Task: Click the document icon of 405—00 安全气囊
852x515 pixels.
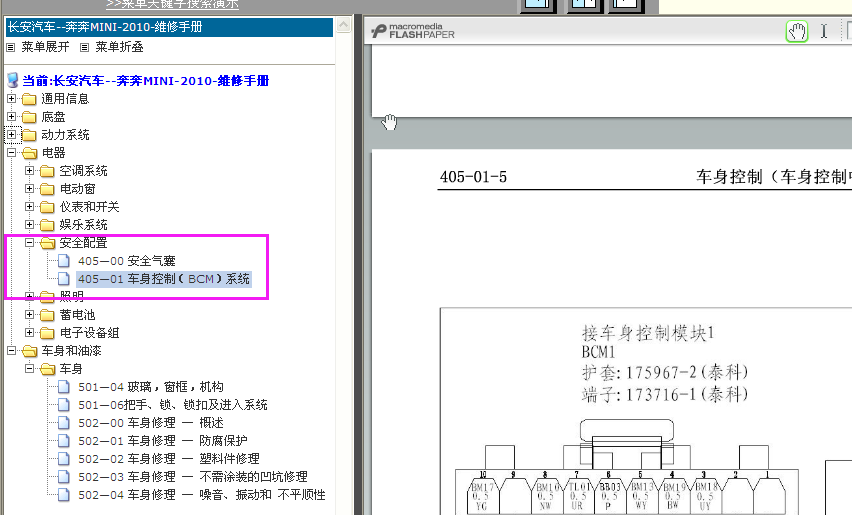Action: click(x=64, y=261)
